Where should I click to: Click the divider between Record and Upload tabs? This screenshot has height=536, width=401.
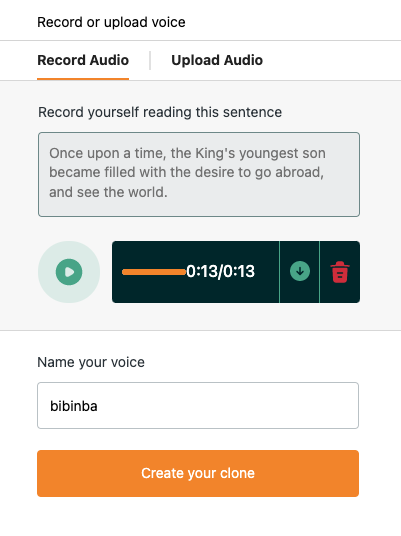point(150,60)
